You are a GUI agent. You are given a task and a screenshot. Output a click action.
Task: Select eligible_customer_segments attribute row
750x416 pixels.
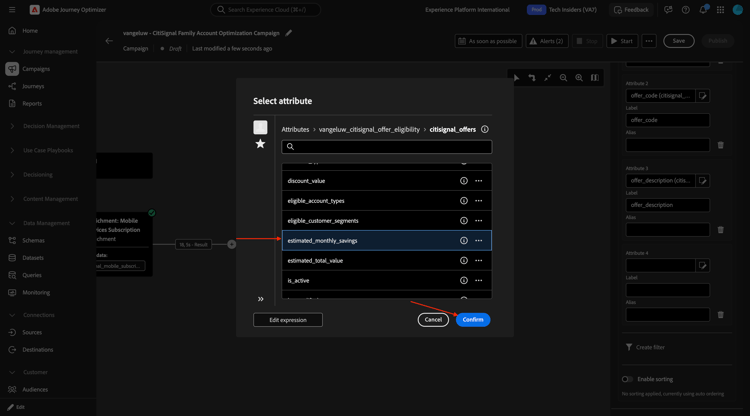(386, 220)
